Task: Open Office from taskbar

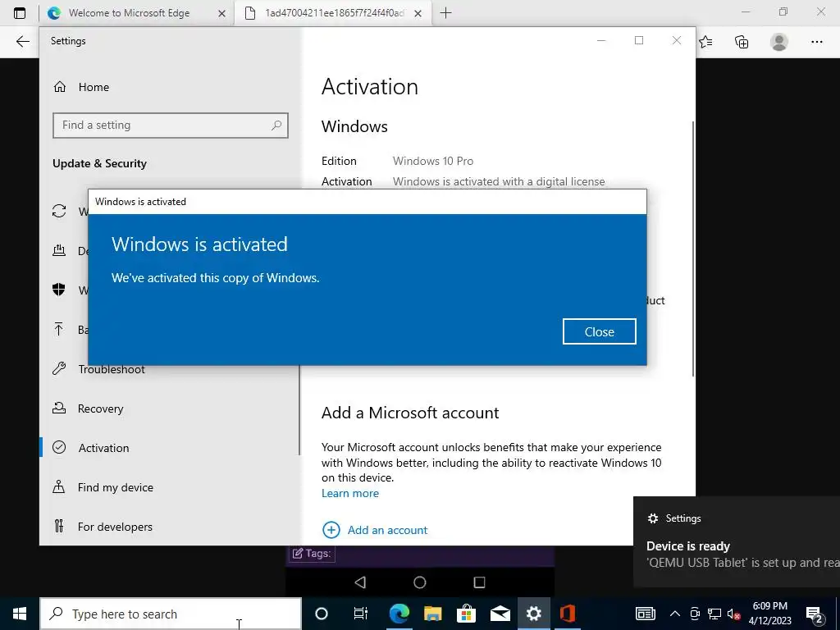Action: (x=568, y=614)
